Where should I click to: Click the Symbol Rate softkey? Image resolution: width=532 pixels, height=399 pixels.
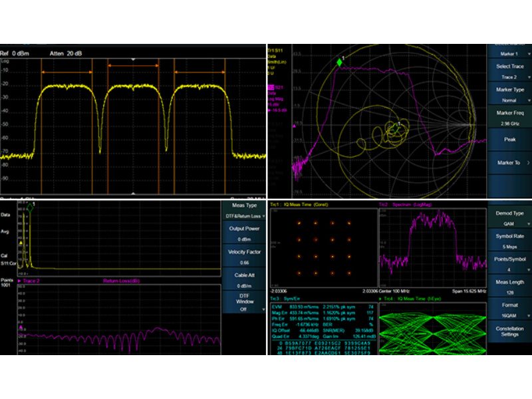509,241
